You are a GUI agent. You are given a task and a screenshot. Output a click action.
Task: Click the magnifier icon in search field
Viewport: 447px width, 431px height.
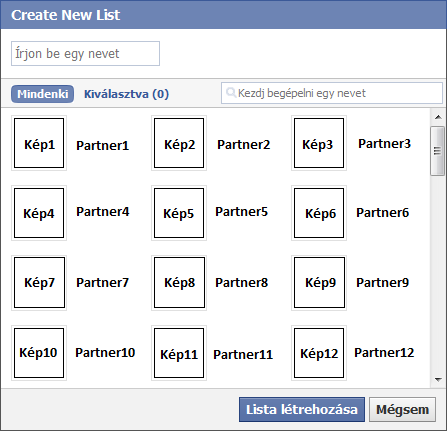(231, 92)
